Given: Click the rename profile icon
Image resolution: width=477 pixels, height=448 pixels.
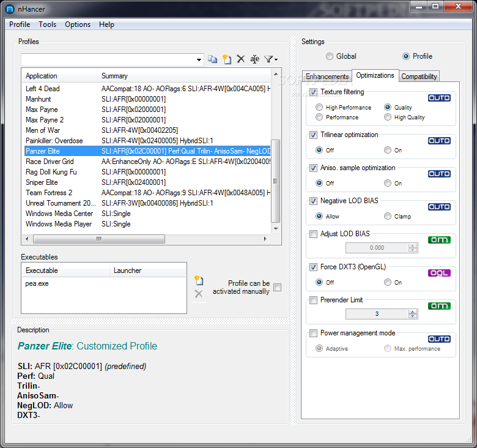Looking at the screenshot, I should pos(254,59).
